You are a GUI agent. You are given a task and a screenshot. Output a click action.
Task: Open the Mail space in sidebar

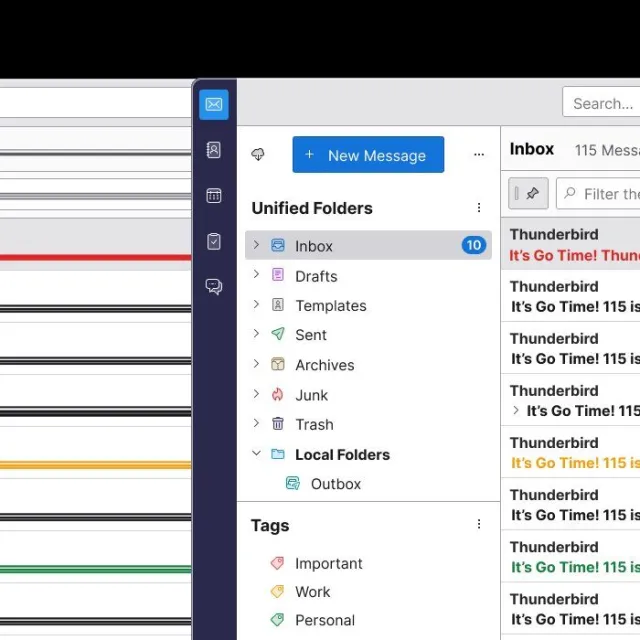[214, 104]
